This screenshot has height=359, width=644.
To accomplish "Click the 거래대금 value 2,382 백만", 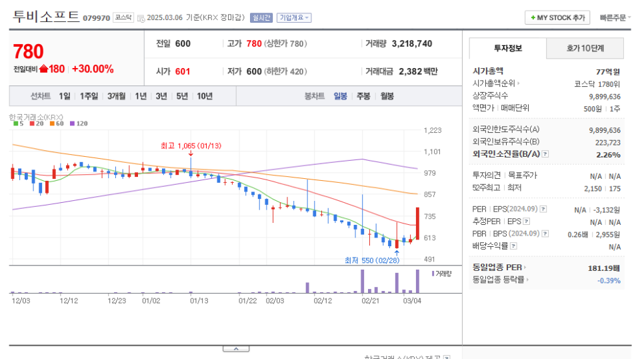I will pyautogui.click(x=418, y=71).
